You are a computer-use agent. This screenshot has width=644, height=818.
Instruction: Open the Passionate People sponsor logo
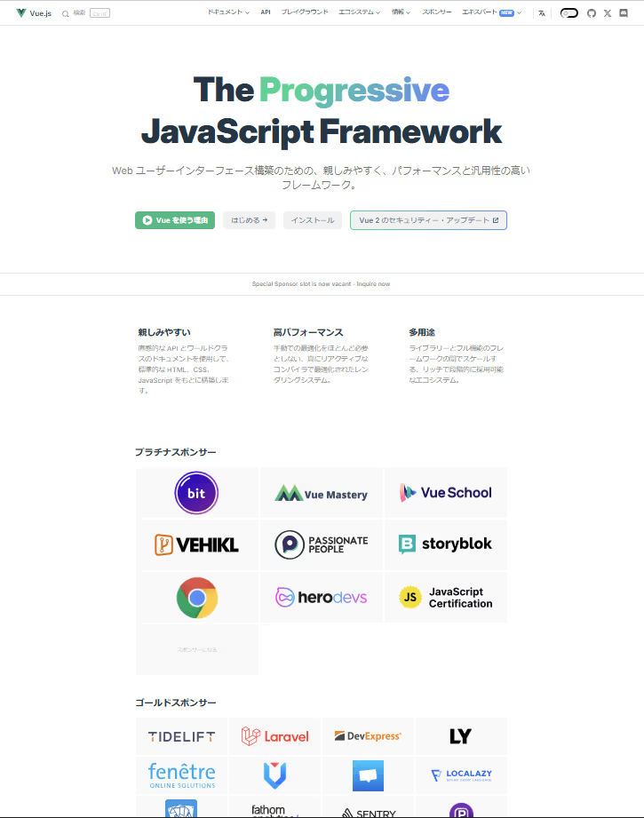(322, 544)
